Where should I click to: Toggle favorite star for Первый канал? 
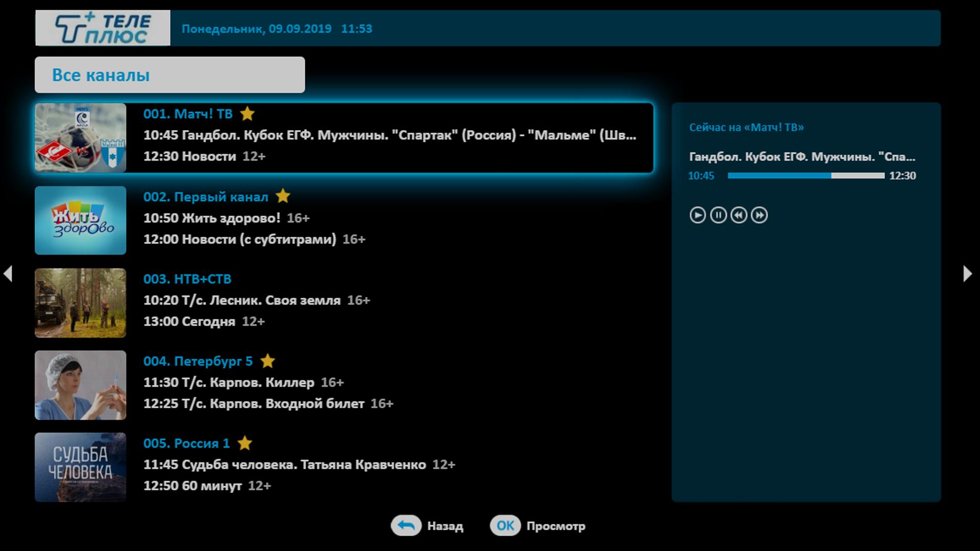click(x=283, y=196)
